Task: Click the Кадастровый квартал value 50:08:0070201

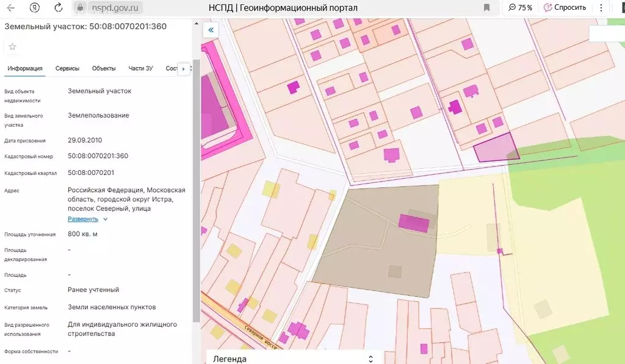Action: (91, 173)
